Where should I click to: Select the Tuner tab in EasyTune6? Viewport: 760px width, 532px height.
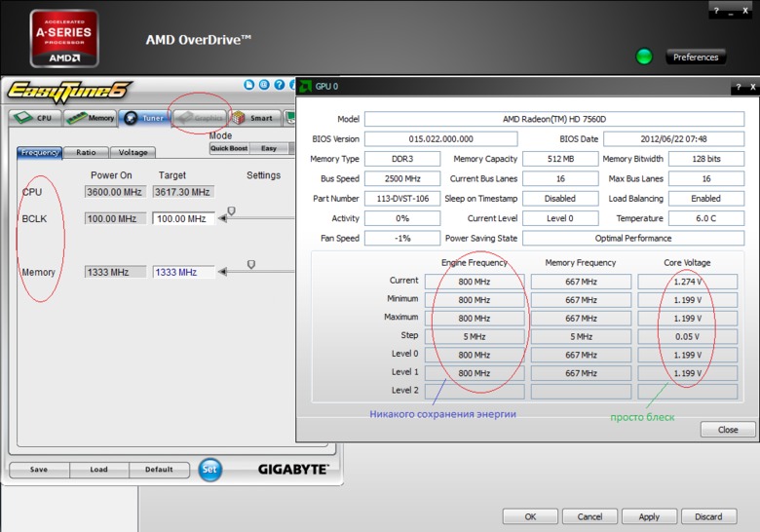144,118
